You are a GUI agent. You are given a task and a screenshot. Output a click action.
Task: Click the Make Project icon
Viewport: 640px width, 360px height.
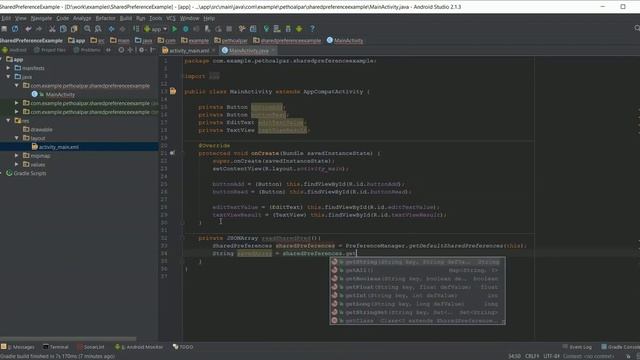(x=136, y=29)
